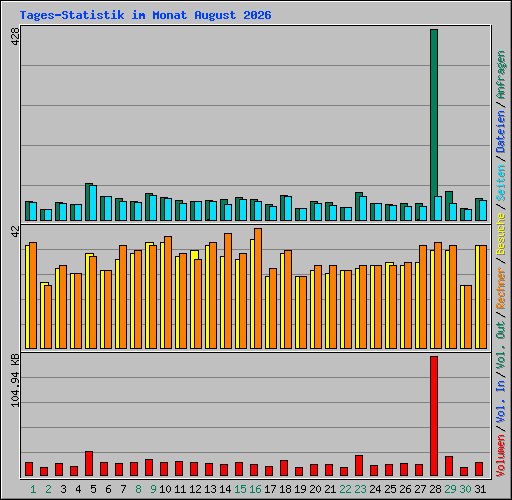Viewport: 512px width, 500px height.
Task: Click the 'Besuche' legend label
Action: [x=501, y=234]
